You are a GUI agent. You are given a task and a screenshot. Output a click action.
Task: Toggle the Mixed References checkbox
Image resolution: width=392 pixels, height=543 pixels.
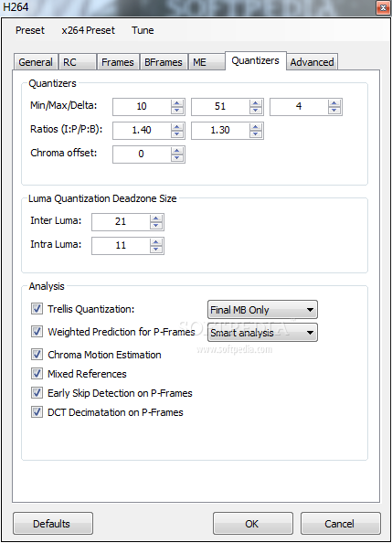click(37, 374)
